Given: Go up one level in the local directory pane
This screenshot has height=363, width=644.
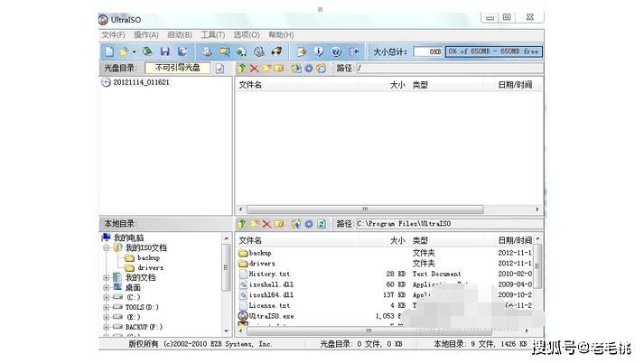Looking at the screenshot, I should [x=242, y=224].
